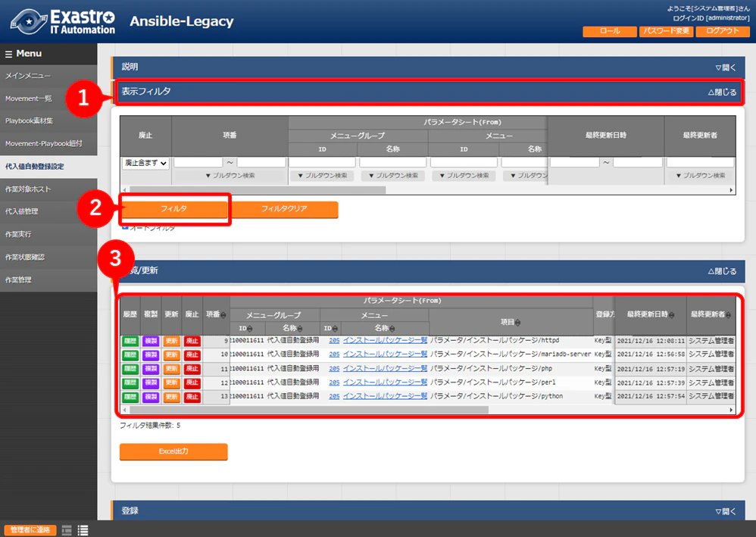756x537 pixels.
Task: Click the ログアウト button
Action: tap(722, 31)
